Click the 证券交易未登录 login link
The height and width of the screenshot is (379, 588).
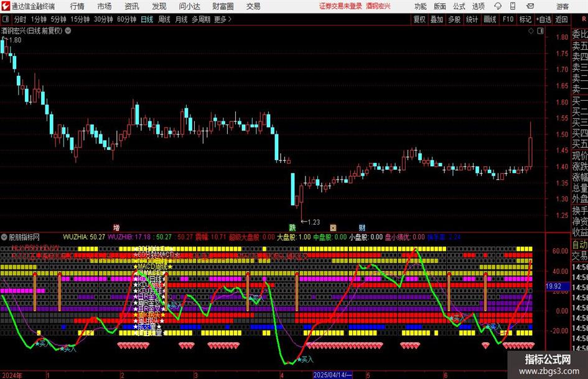(x=340, y=6)
